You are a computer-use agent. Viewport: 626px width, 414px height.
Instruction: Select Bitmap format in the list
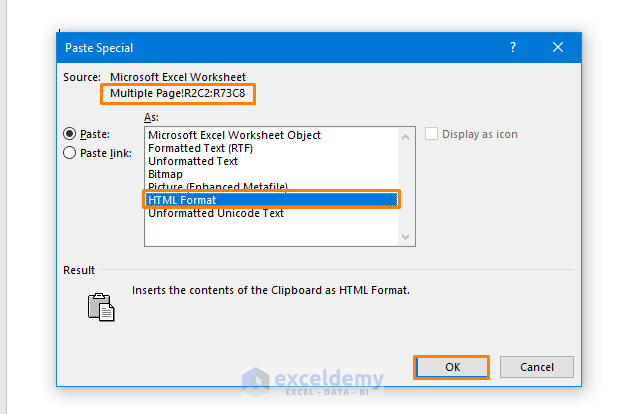click(166, 174)
